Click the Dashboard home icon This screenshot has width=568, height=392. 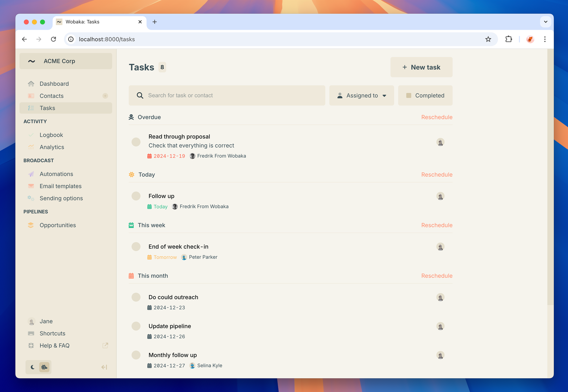click(x=31, y=84)
